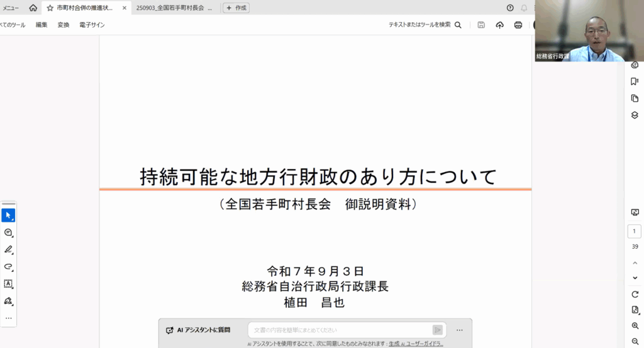The width and height of the screenshot is (644, 348).
Task: Open the 編集 menu
Action: click(x=42, y=25)
